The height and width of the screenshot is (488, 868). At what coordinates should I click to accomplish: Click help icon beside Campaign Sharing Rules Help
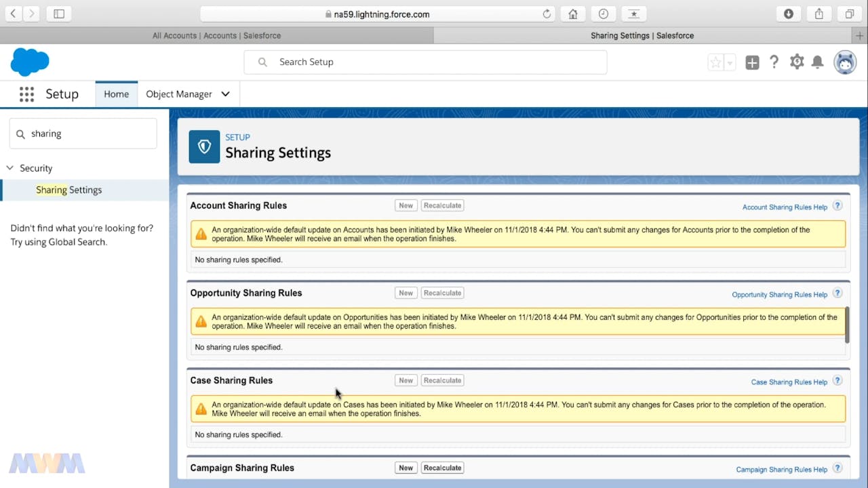pyautogui.click(x=837, y=468)
